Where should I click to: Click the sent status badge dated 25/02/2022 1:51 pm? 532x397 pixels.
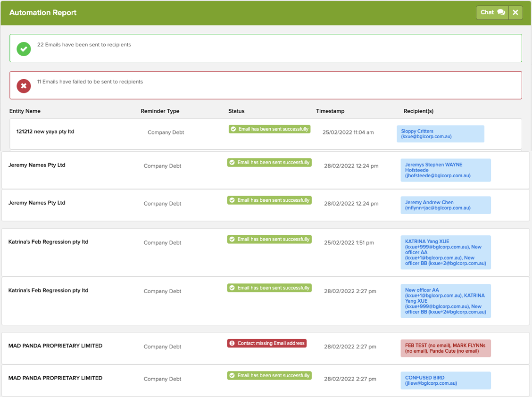click(x=269, y=239)
